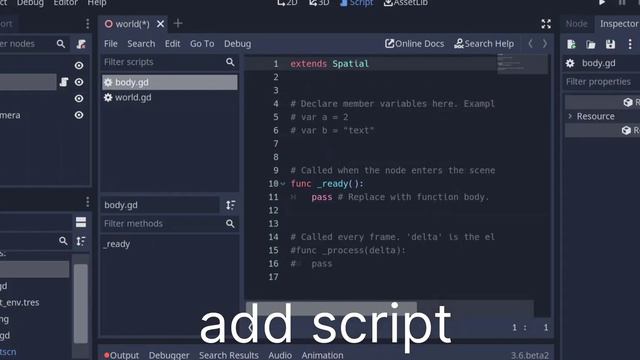This screenshot has width=640, height=360.
Task: Open Online Docs
Action: [x=414, y=44]
